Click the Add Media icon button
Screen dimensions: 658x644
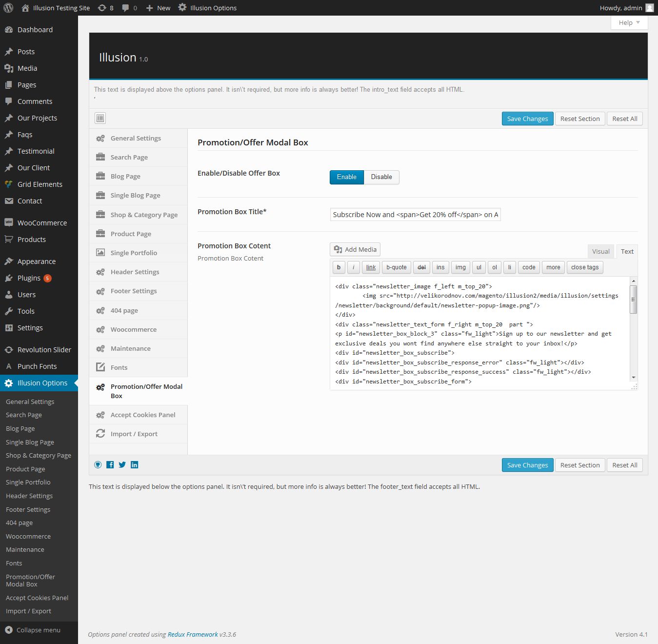355,249
